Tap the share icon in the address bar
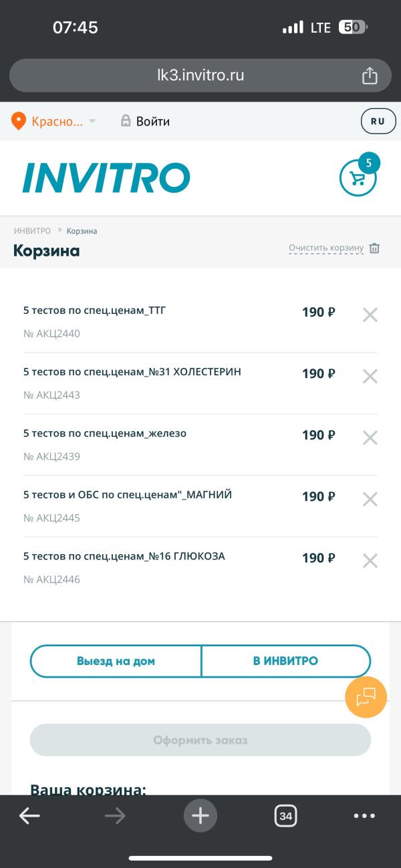Image resolution: width=401 pixels, height=868 pixels. pyautogui.click(x=370, y=75)
